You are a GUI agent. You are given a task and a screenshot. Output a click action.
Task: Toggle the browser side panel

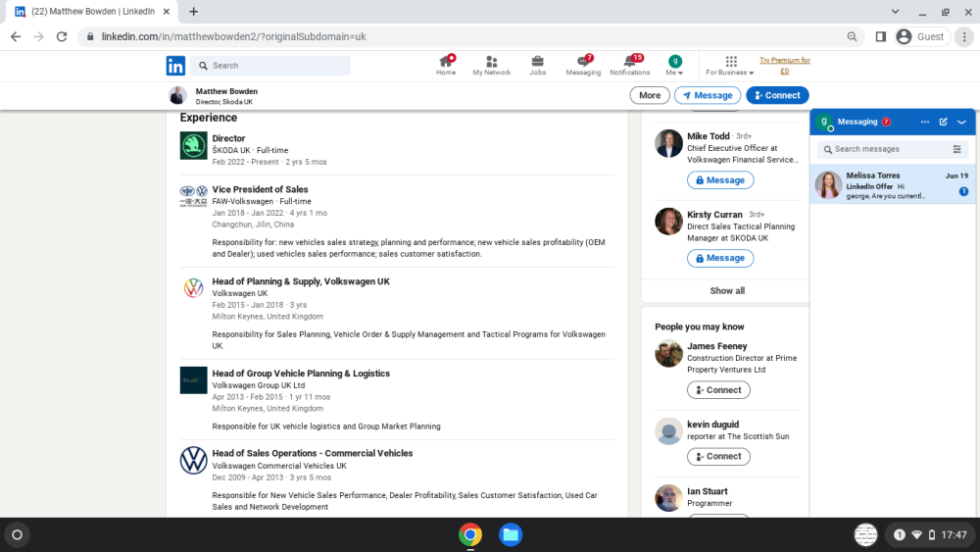[x=881, y=37]
